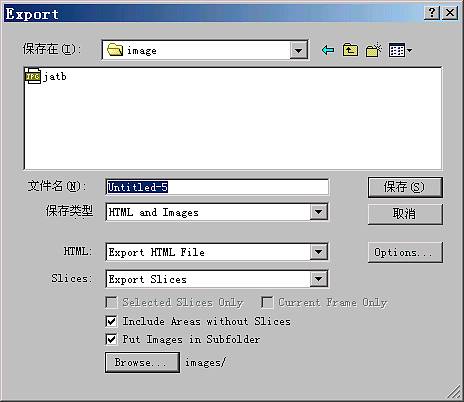
Task: Check Selected Slices Only option
Action: 111,303
